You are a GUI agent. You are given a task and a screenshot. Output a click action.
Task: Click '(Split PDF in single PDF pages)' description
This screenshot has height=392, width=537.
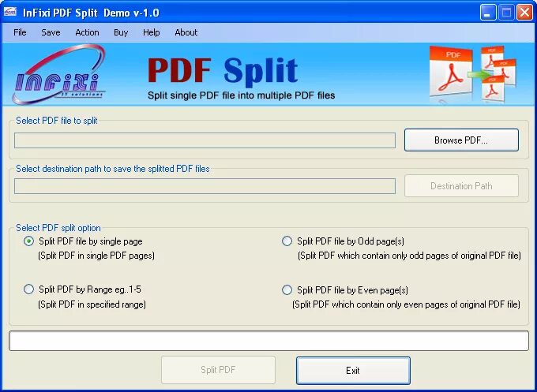click(96, 256)
